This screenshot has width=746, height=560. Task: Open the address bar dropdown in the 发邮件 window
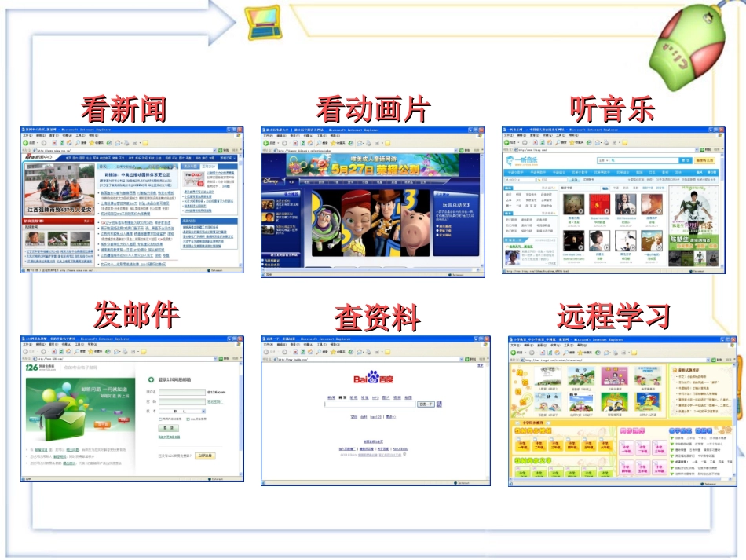click(x=214, y=359)
